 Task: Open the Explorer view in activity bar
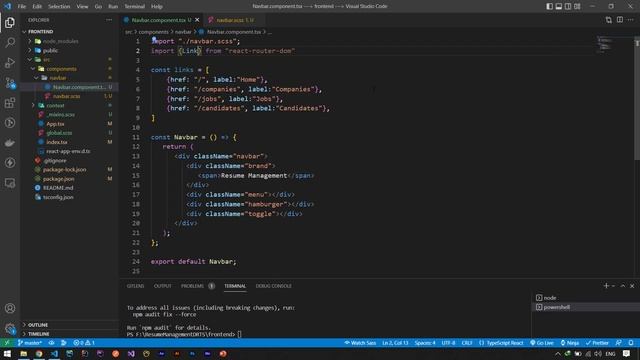(10, 22)
